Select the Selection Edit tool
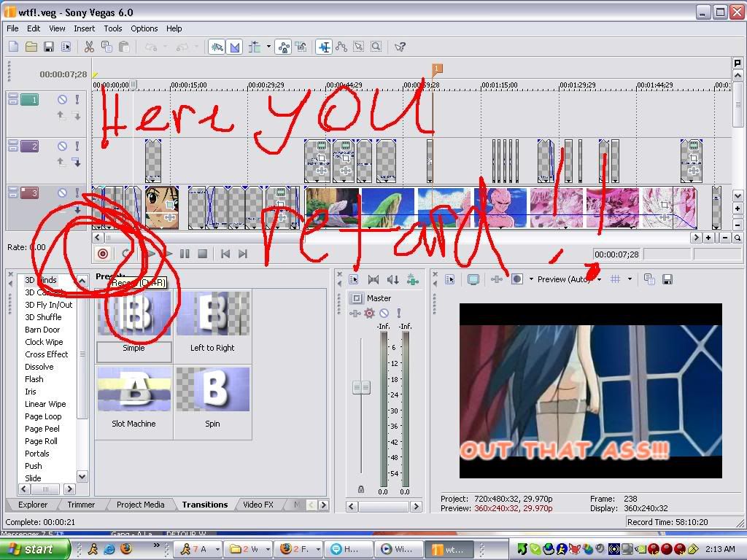This screenshot has width=747, height=560. tap(358, 47)
